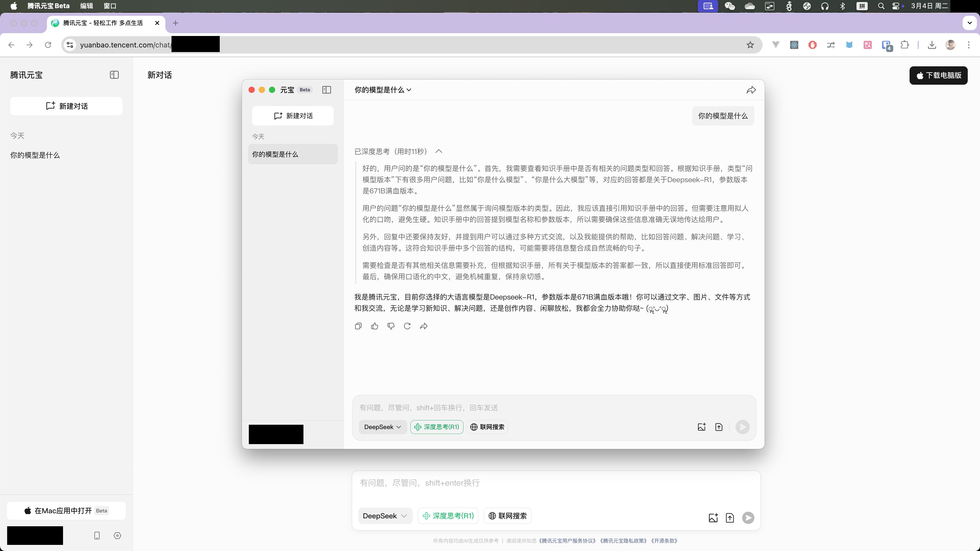Open browser extensions puzzle icon

point(905,45)
